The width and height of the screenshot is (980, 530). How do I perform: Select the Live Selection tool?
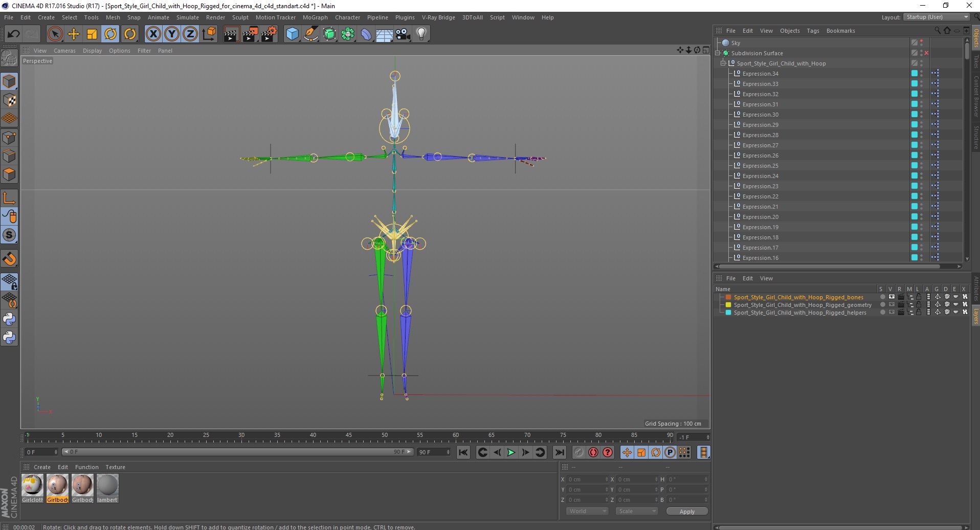(55, 34)
